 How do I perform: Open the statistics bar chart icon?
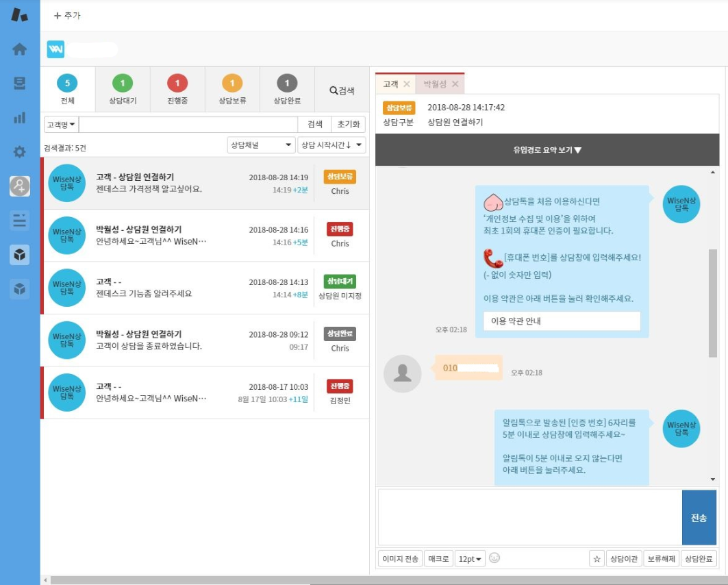click(19, 117)
